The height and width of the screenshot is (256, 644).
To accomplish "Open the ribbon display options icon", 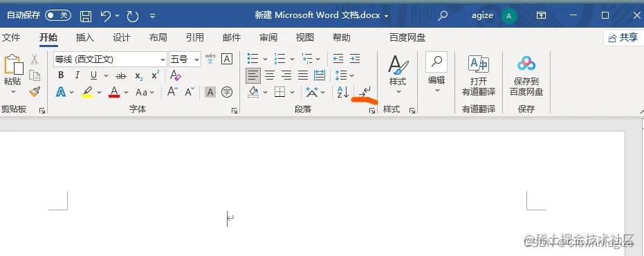I will (542, 16).
